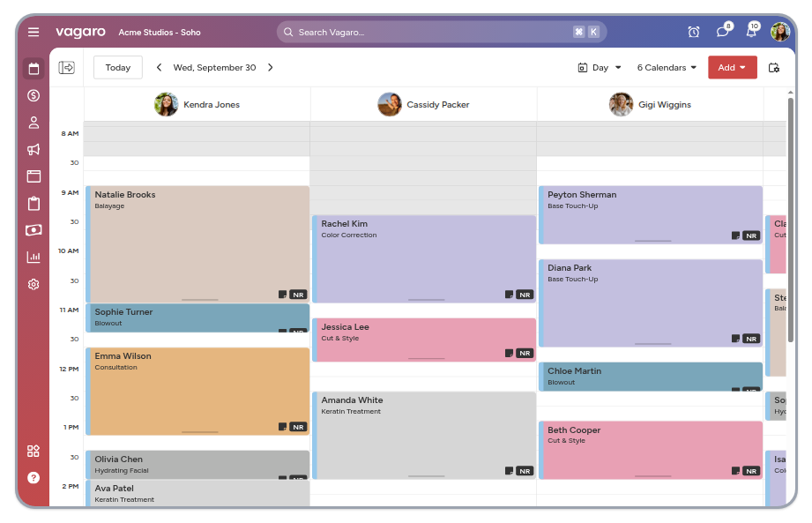Go to previous day arrow

coord(159,67)
